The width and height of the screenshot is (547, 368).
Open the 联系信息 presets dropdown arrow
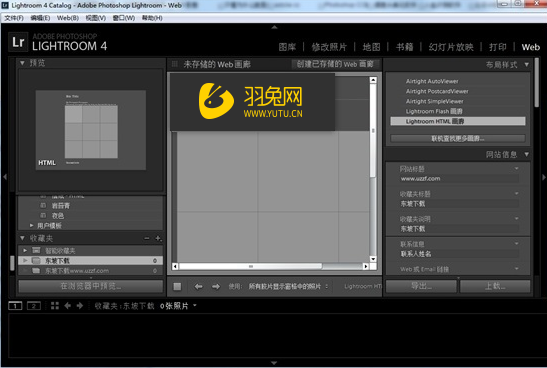(516, 243)
